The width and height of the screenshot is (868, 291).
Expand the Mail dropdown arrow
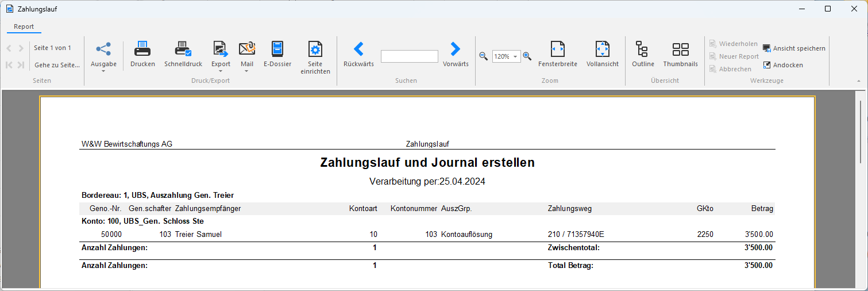coord(247,71)
